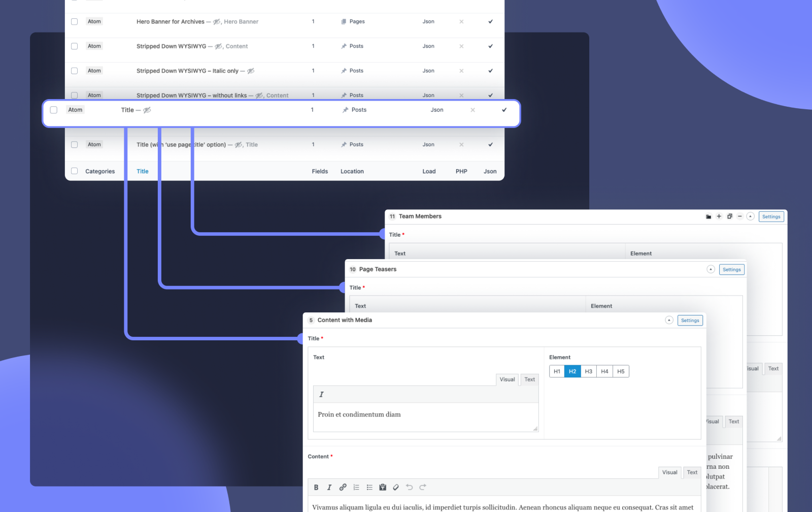Collapse the Content with Media block
This screenshot has height=512, width=812.
coord(669,320)
